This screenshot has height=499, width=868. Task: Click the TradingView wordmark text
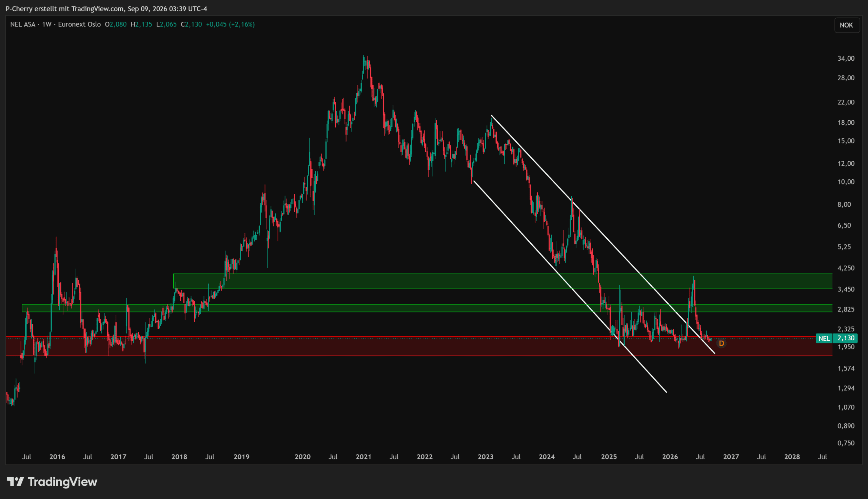point(63,482)
